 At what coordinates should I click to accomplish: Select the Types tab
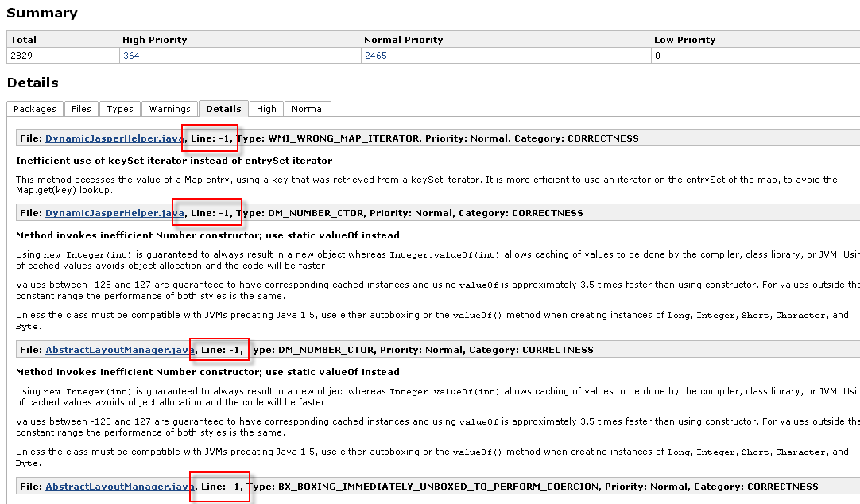[120, 109]
